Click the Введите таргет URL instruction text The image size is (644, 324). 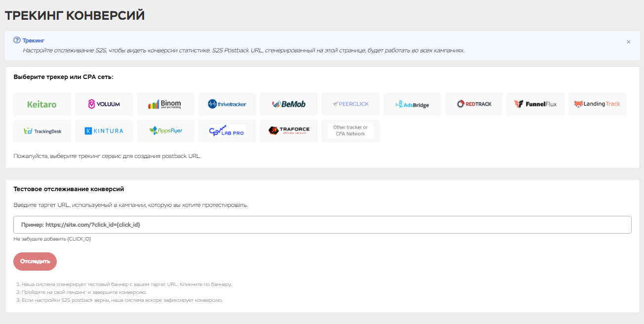pos(130,205)
